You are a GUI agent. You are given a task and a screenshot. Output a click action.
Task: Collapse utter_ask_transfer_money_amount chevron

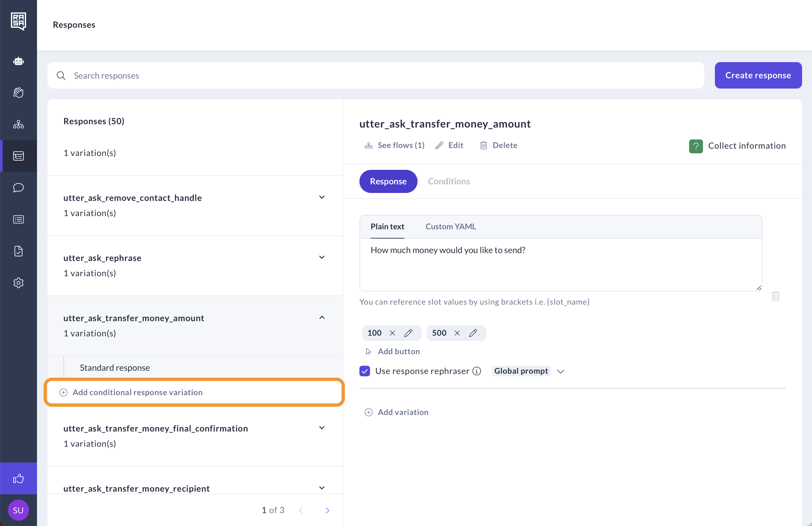click(x=321, y=318)
